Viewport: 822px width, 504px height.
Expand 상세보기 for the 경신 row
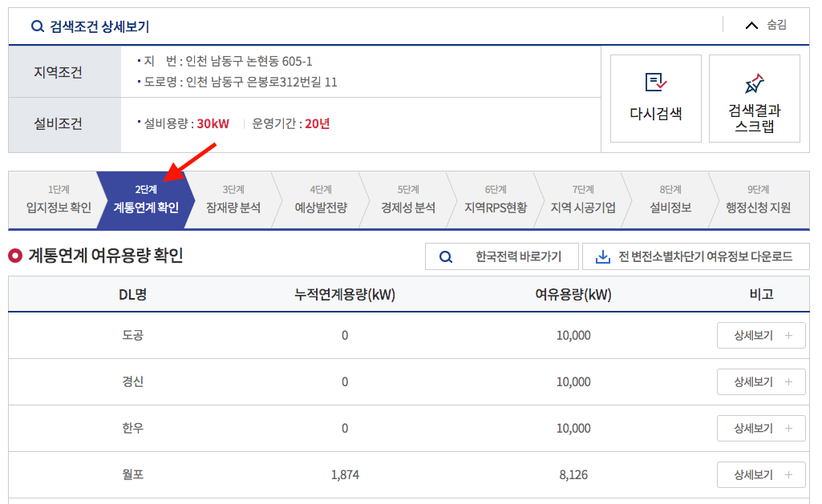click(761, 382)
